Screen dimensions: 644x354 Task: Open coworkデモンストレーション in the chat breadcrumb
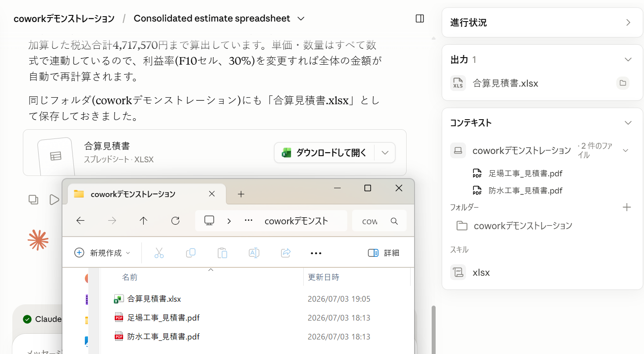64,18
